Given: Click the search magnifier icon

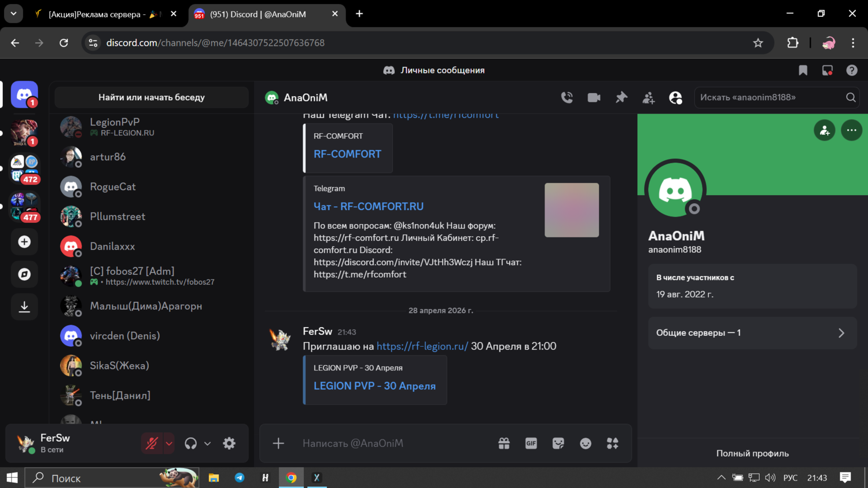Looking at the screenshot, I should point(851,97).
